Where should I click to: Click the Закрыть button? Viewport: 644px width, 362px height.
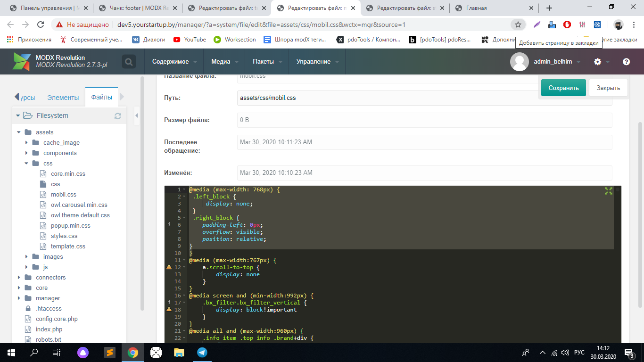[x=608, y=88]
